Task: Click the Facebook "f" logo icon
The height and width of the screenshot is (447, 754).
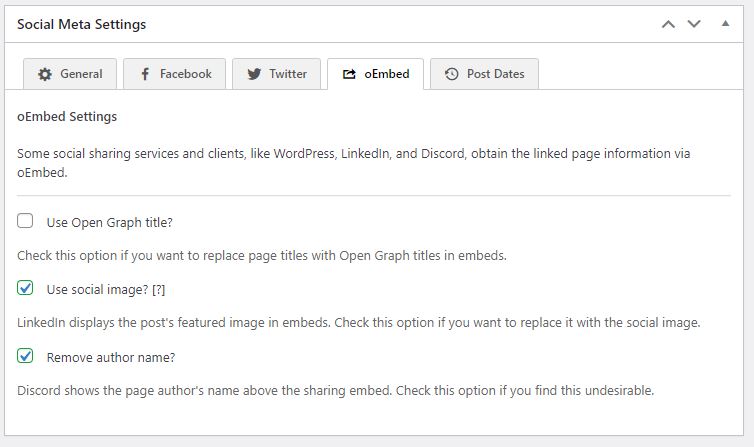Action: click(145, 74)
